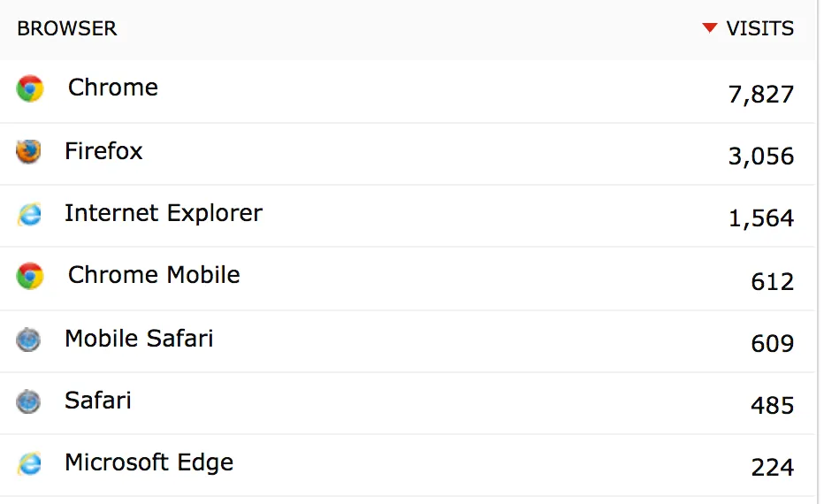824x504 pixels.
Task: Click Chrome's visit count 7,827
Action: (761, 94)
